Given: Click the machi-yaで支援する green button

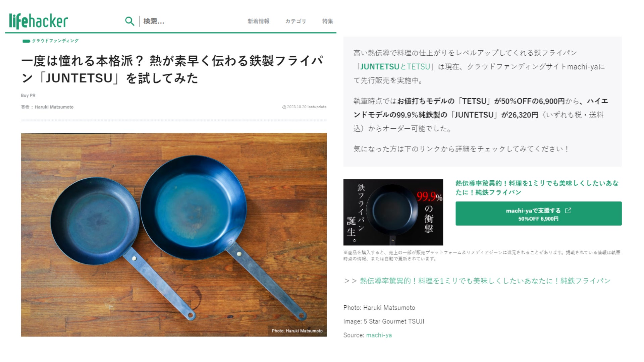Looking at the screenshot, I should click(x=538, y=214).
